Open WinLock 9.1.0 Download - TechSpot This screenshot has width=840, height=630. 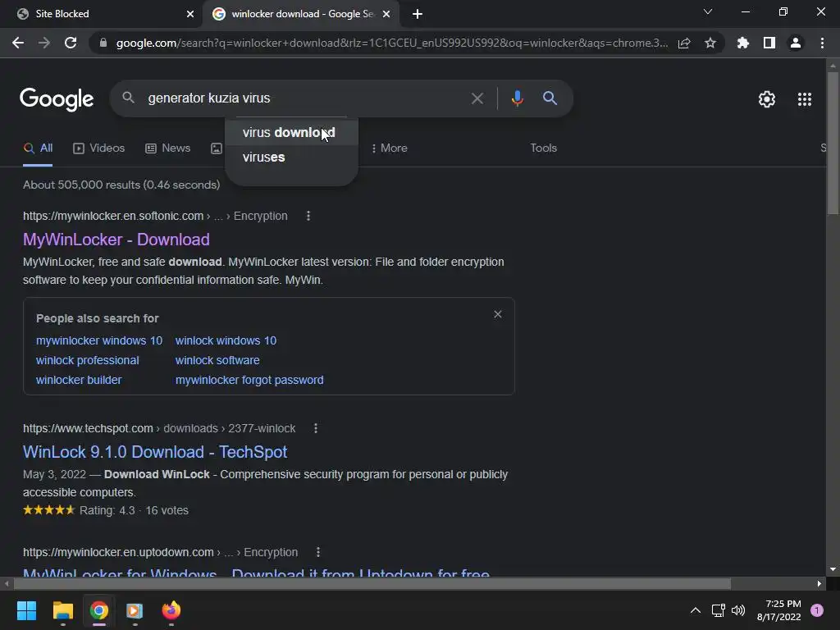tap(155, 452)
